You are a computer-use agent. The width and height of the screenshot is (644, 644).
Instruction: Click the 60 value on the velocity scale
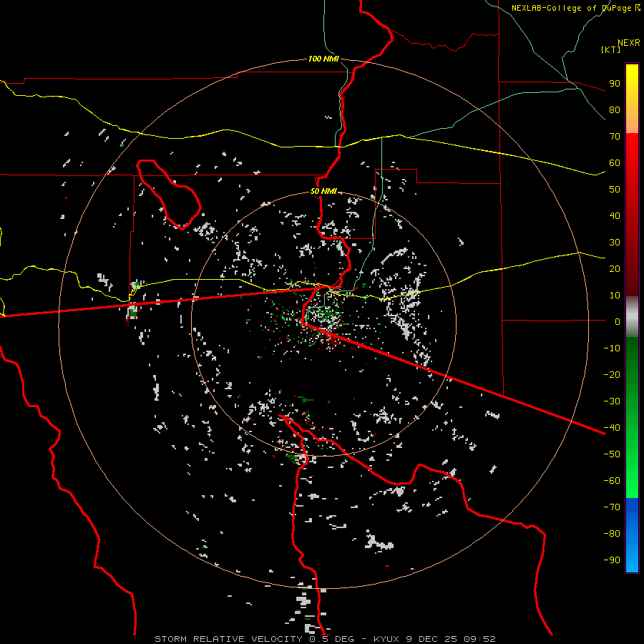point(615,162)
